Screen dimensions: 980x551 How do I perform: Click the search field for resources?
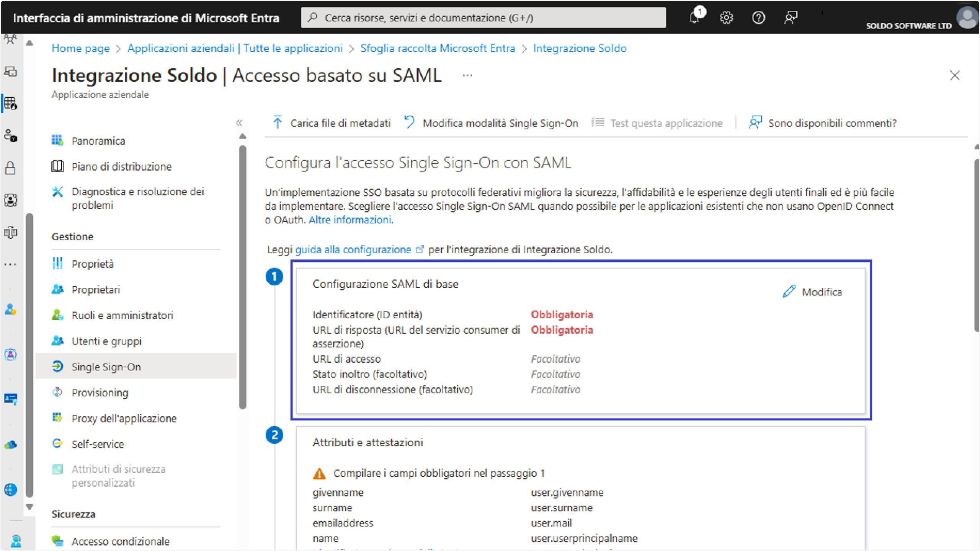click(483, 18)
